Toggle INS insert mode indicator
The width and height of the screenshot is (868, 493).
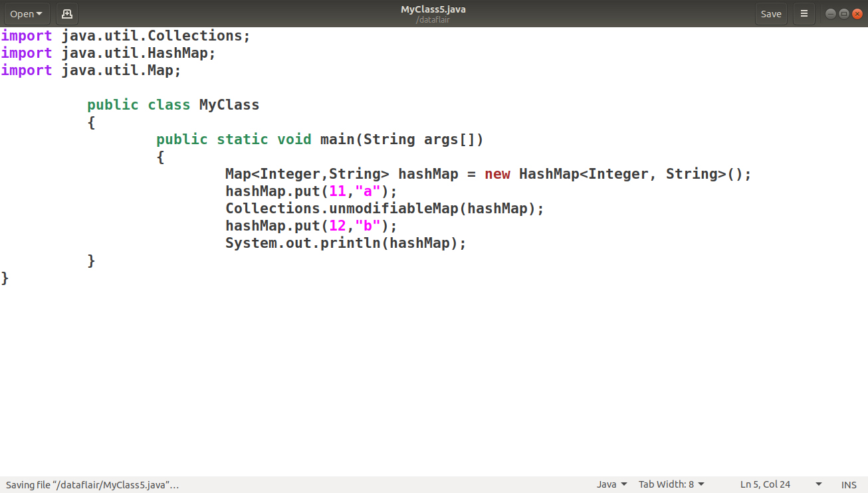(849, 484)
